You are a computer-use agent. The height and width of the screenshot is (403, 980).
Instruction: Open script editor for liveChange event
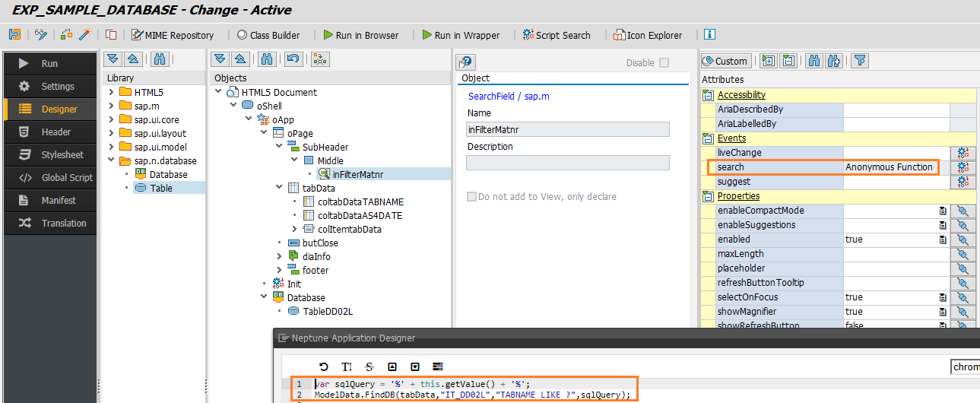(963, 153)
